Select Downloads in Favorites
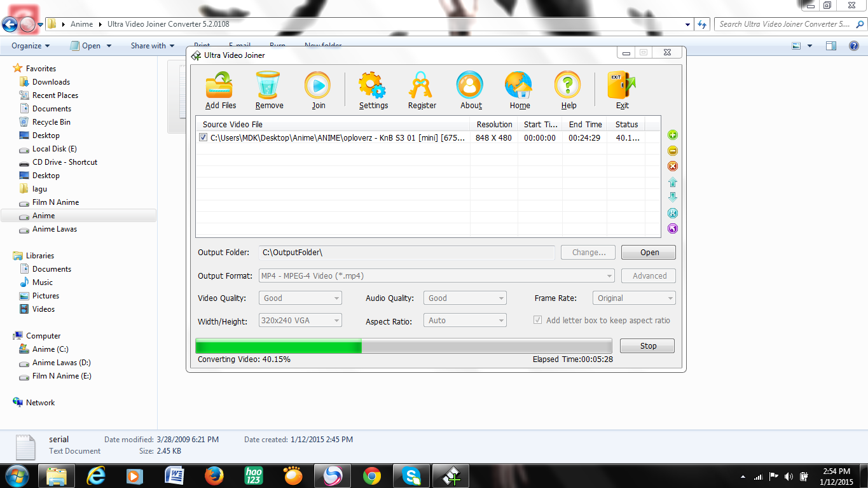The width and height of the screenshot is (868, 488). pyautogui.click(x=51, y=82)
